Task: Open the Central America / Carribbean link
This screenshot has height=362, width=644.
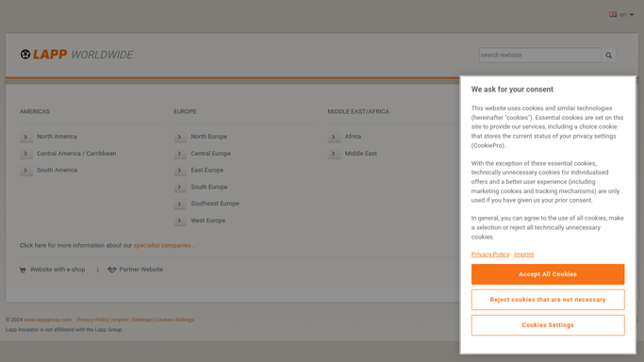Action: click(x=76, y=153)
